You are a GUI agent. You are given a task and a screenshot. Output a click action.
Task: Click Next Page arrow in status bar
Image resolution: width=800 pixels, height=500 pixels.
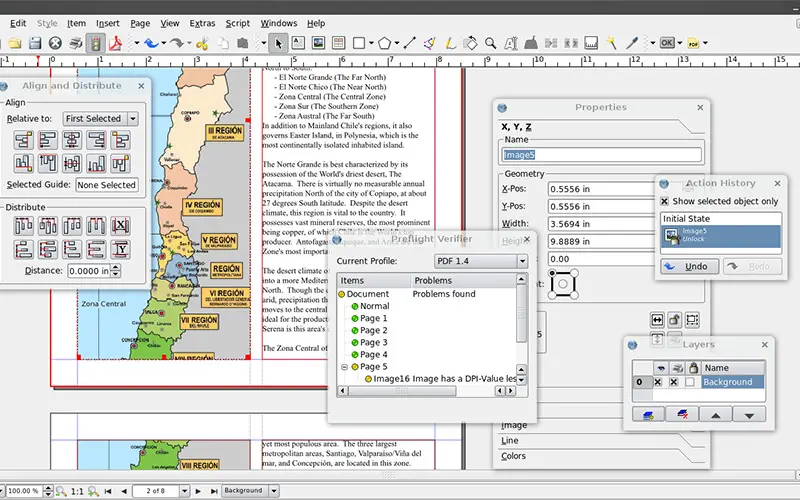[198, 491]
